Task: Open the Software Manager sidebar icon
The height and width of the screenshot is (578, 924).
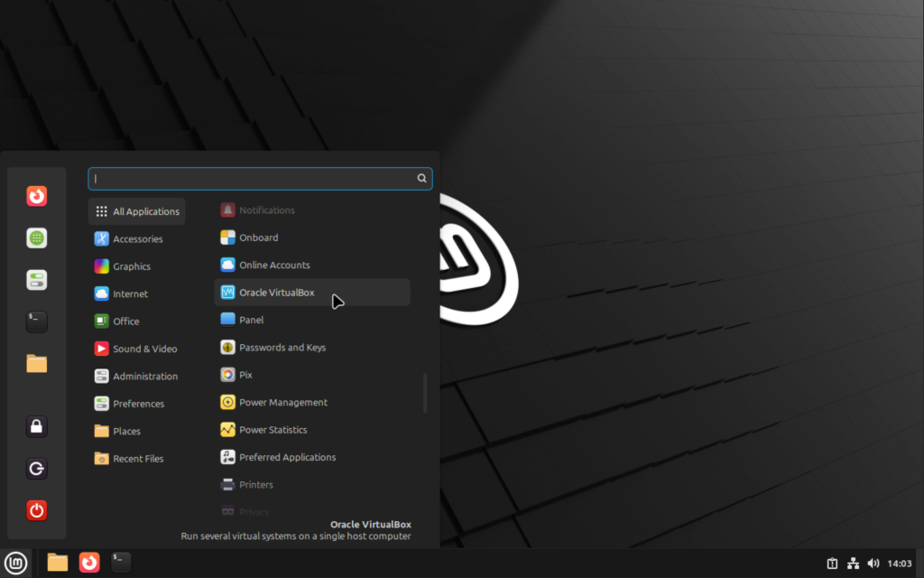Action: click(36, 238)
